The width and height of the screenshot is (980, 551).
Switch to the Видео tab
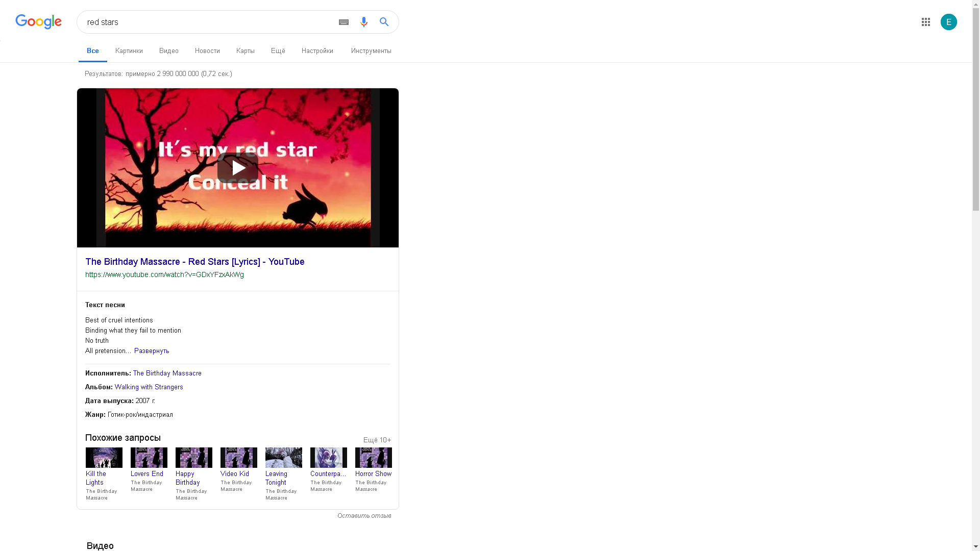(169, 51)
